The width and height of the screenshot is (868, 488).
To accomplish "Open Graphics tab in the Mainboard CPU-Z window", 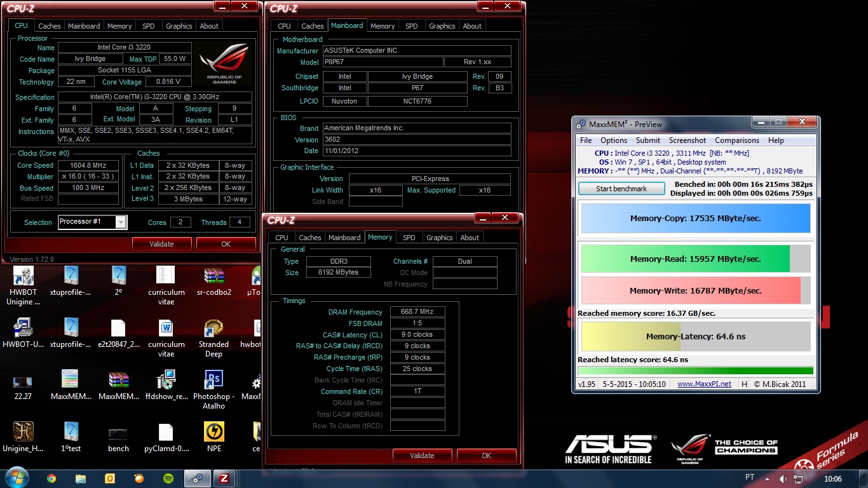I will pos(442,26).
